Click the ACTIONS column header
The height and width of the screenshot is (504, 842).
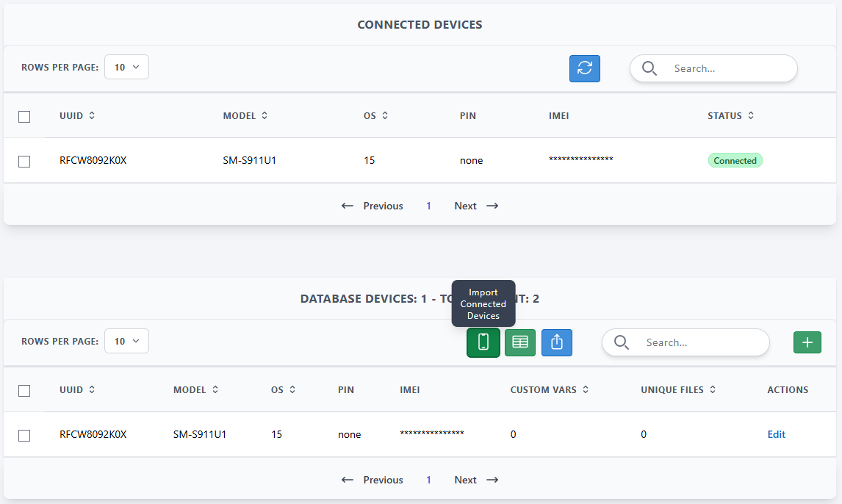(787, 389)
